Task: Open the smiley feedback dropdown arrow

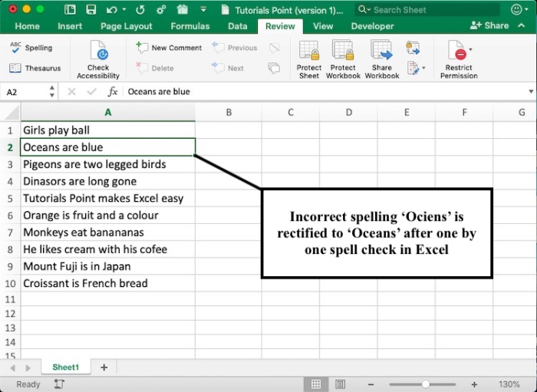Action: (526, 9)
